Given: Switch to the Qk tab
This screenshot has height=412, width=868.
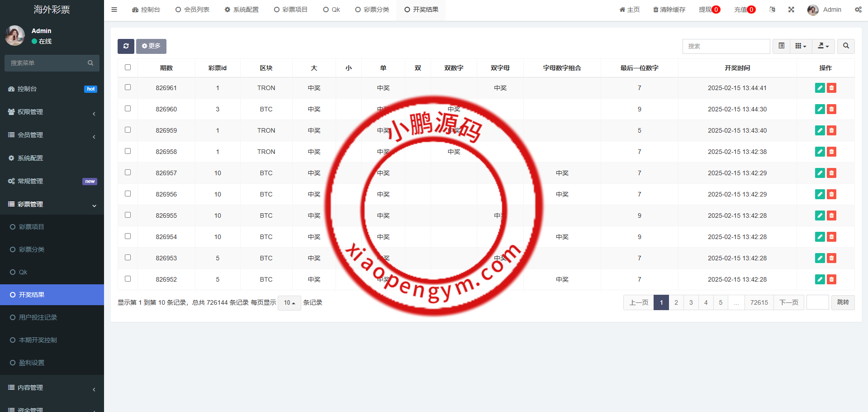Looking at the screenshot, I should click(x=332, y=10).
